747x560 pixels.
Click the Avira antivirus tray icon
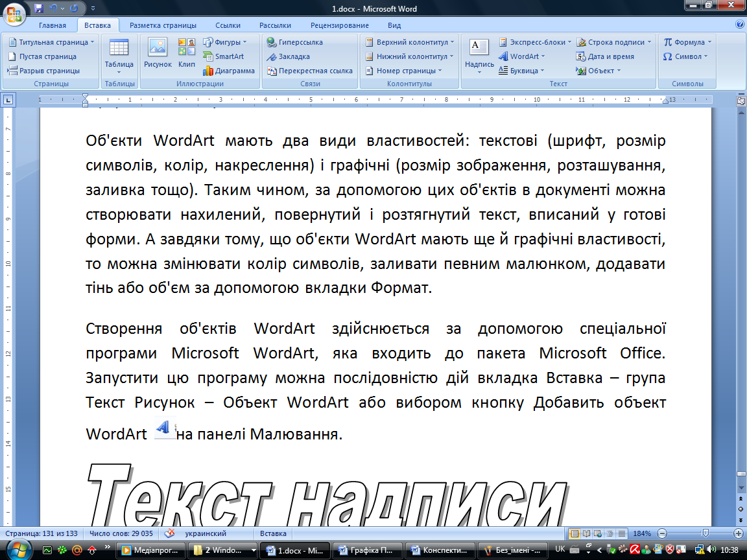[x=635, y=550]
